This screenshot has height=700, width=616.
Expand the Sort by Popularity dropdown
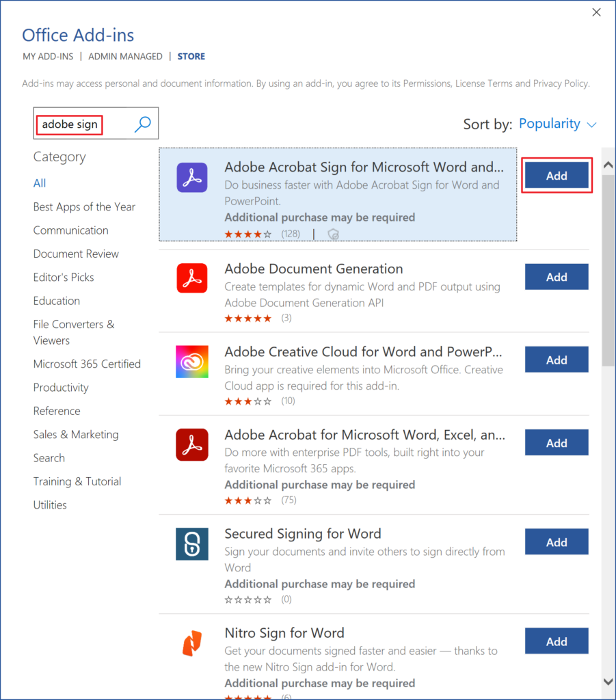tap(557, 124)
